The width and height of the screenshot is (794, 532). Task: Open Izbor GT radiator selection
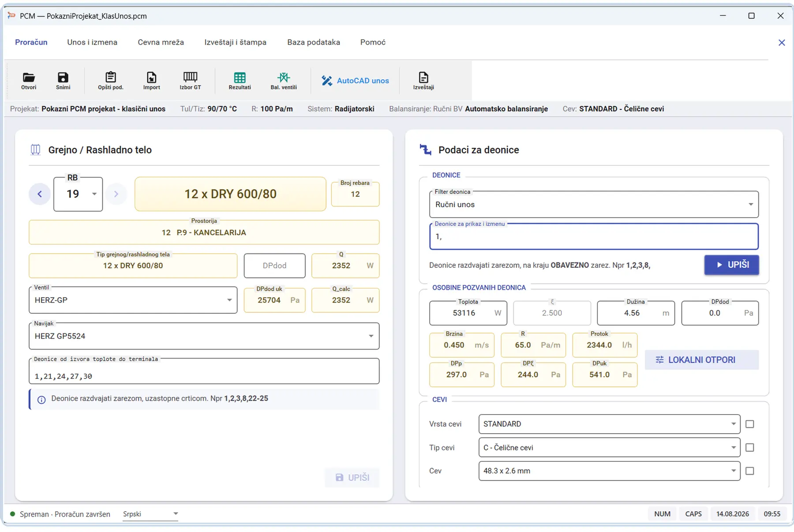[x=190, y=81]
